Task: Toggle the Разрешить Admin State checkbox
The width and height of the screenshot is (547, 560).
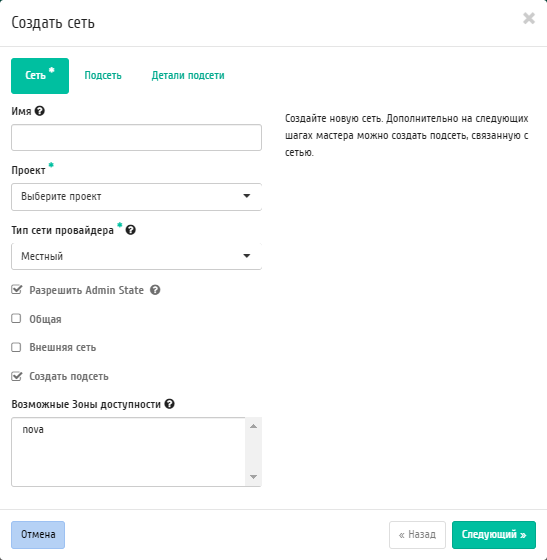Action: [x=16, y=290]
